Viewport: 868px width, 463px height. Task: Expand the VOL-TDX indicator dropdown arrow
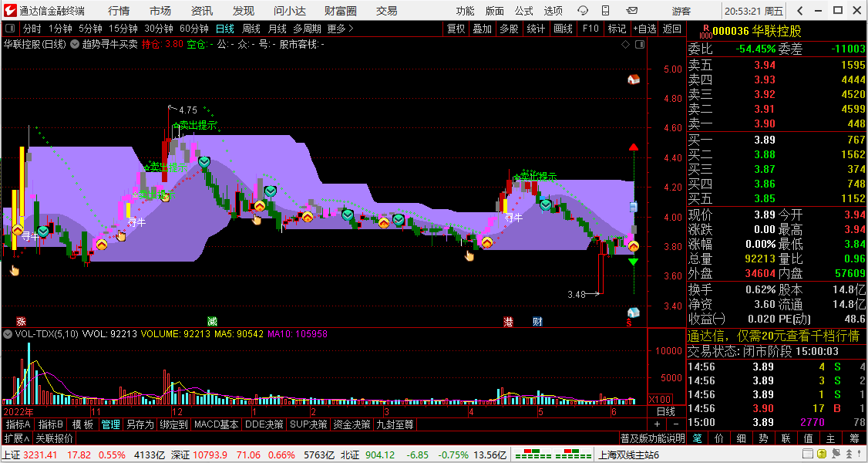pyautogui.click(x=8, y=334)
